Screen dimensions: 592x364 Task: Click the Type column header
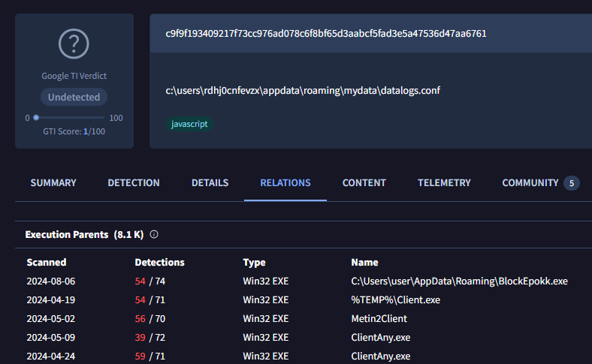tap(254, 262)
